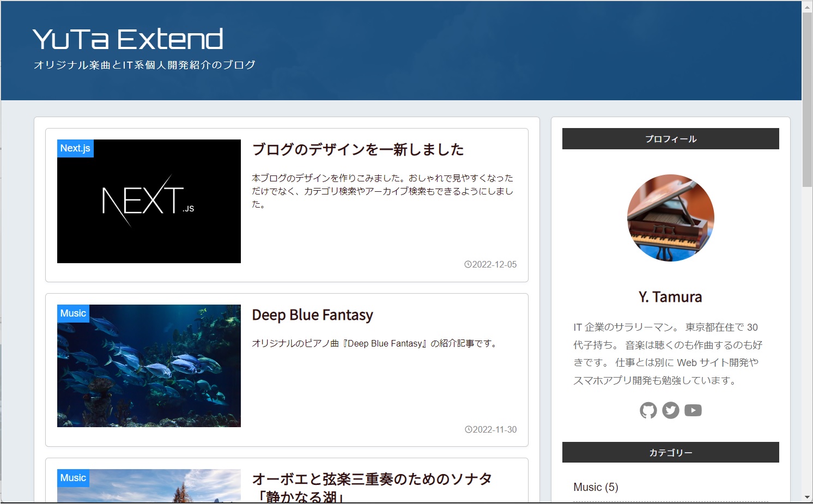Image resolution: width=813 pixels, height=504 pixels.
Task: Click the カテゴリー panel header
Action: (670, 452)
